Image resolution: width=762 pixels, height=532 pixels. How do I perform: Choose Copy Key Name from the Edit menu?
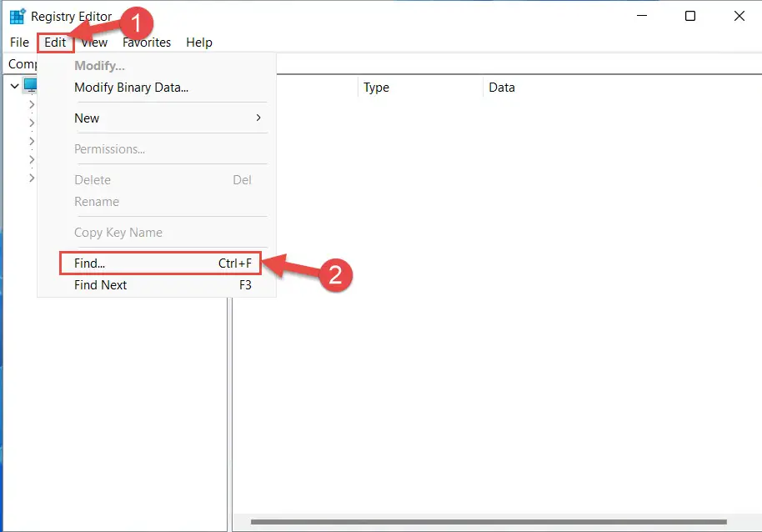[x=157, y=233]
